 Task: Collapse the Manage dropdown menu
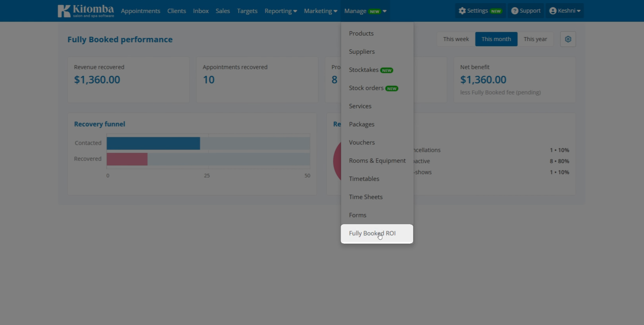click(365, 11)
